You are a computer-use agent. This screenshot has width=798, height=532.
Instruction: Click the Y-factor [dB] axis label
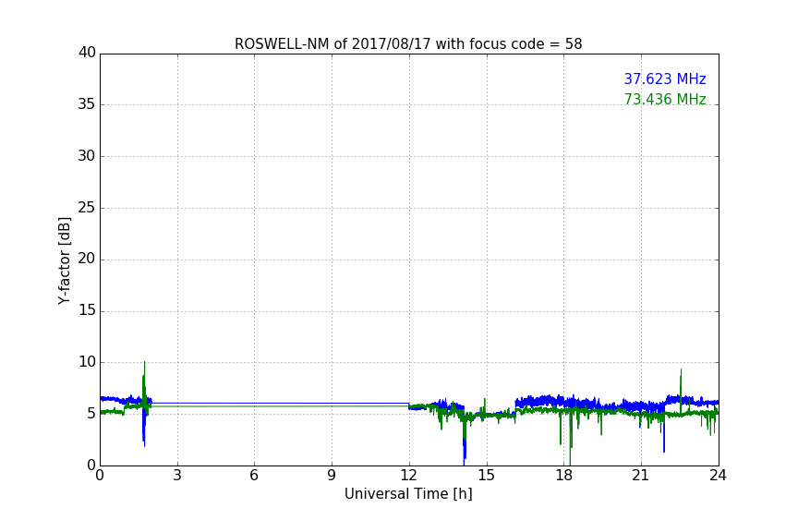pyautogui.click(x=64, y=260)
